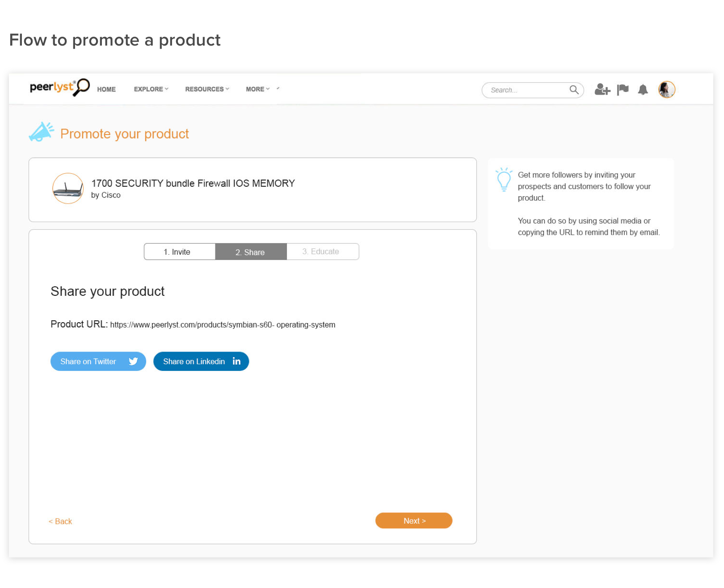The image size is (724, 588).
Task: Click the megaphone promote icon
Action: click(x=41, y=132)
